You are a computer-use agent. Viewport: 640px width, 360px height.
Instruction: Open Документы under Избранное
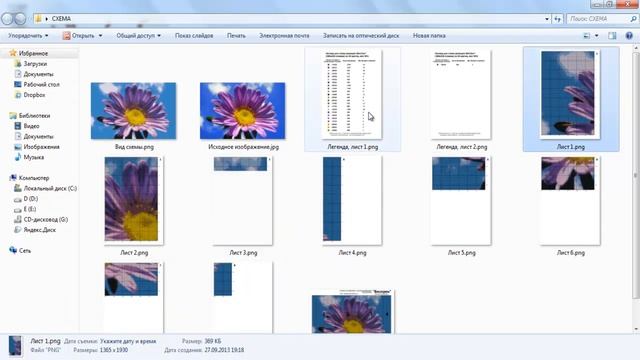click(38, 74)
